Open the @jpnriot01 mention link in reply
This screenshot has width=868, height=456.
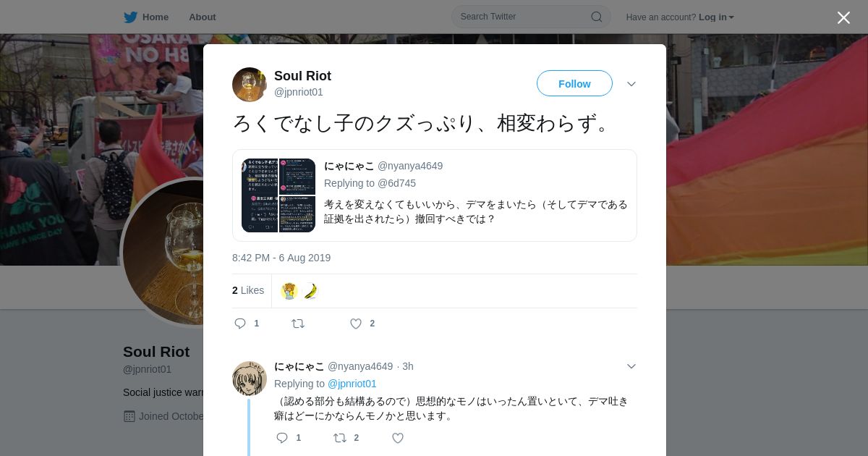coord(352,384)
